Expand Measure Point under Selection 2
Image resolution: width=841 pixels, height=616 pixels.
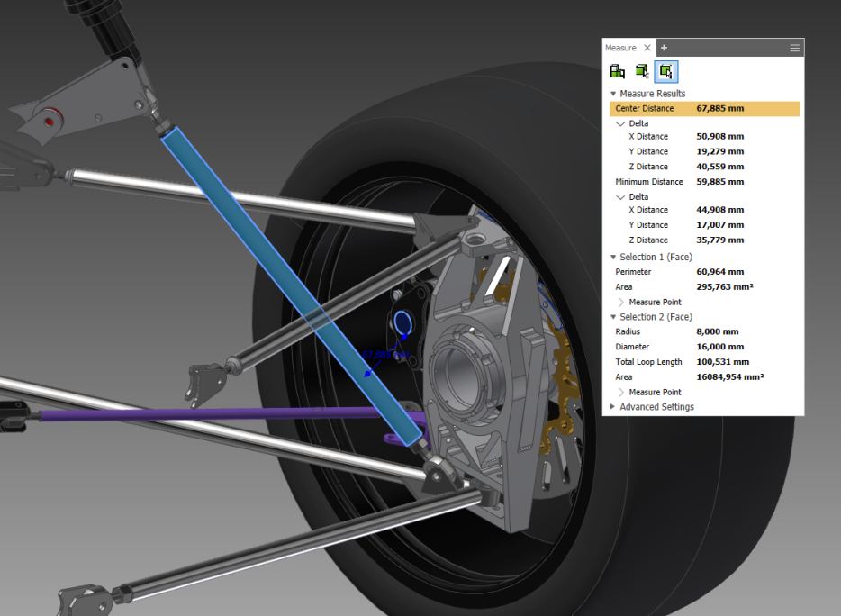[x=621, y=393]
